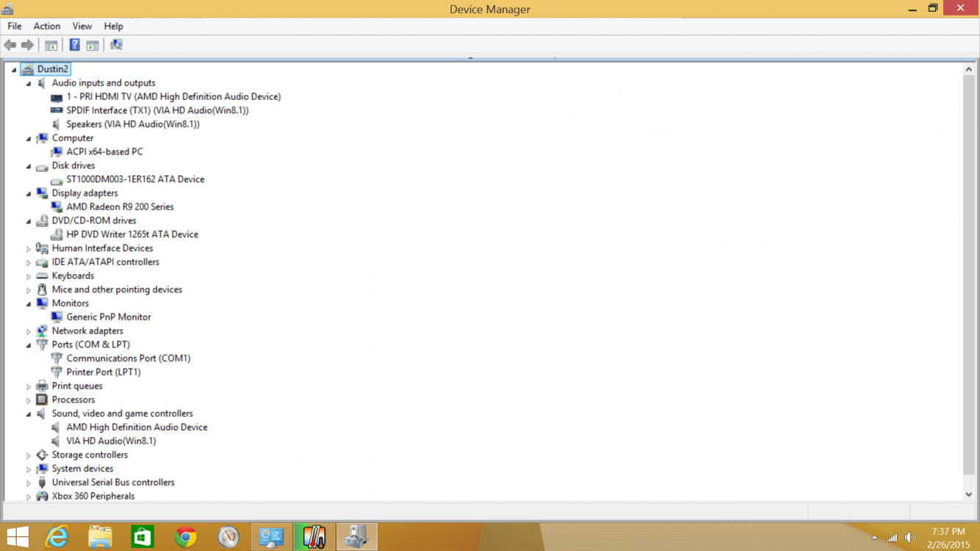980x551 pixels.
Task: Open the File menu
Action: (15, 26)
